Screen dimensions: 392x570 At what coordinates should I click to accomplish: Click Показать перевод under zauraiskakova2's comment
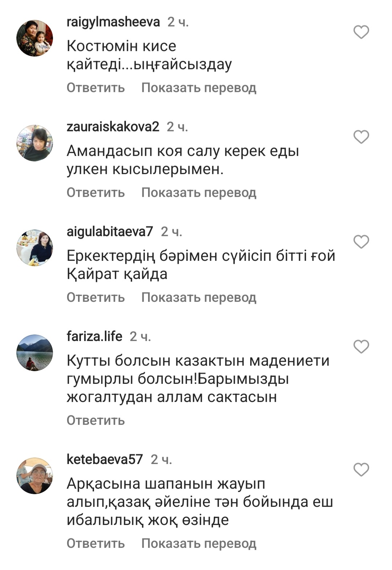point(199,193)
